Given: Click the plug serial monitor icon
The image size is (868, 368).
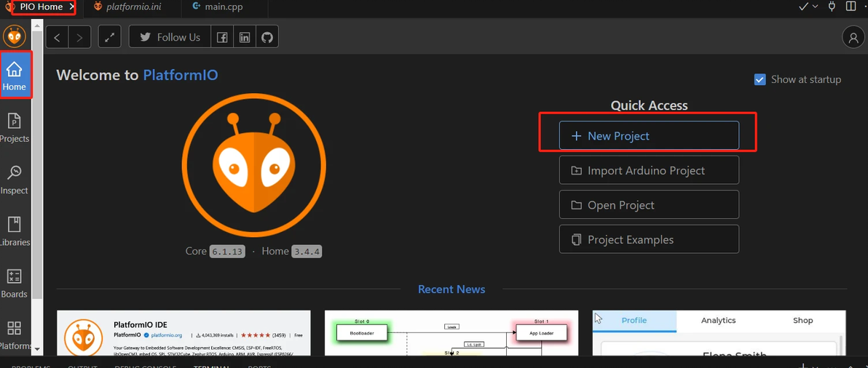Looking at the screenshot, I should [832, 7].
